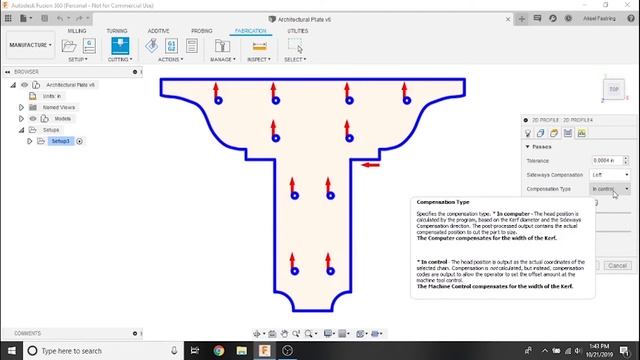The height and width of the screenshot is (360, 640).
Task: Open a new design tab with plus
Action: pos(522,19)
